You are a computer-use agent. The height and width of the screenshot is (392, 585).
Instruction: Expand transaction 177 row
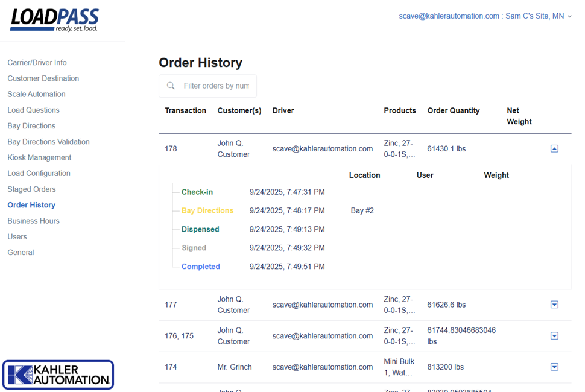554,305
